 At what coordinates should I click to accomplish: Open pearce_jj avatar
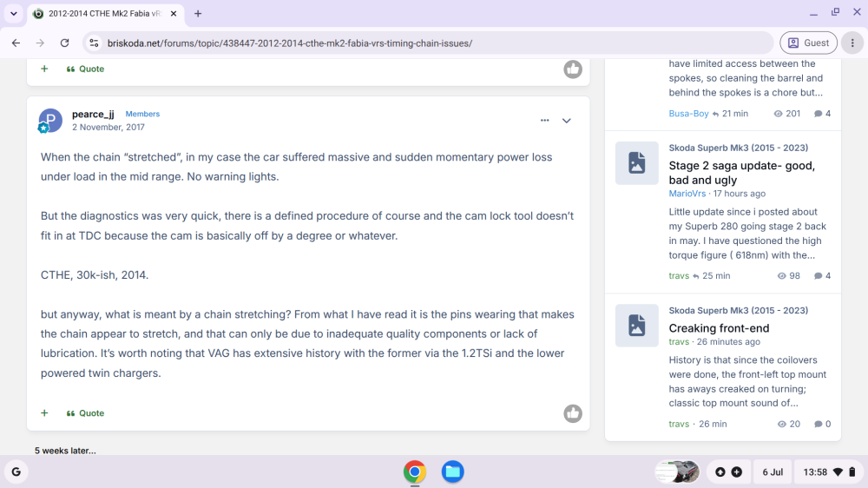point(50,120)
